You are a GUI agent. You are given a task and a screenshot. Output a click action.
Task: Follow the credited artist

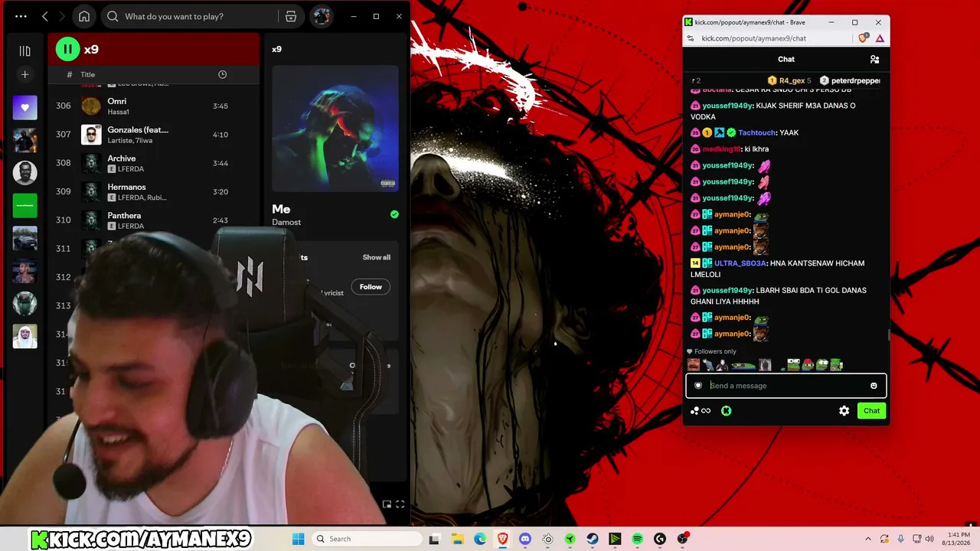[371, 287]
